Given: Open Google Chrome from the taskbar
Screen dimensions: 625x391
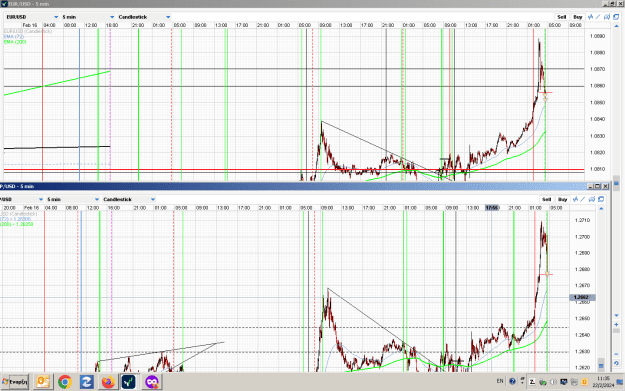Looking at the screenshot, I should point(65,382).
